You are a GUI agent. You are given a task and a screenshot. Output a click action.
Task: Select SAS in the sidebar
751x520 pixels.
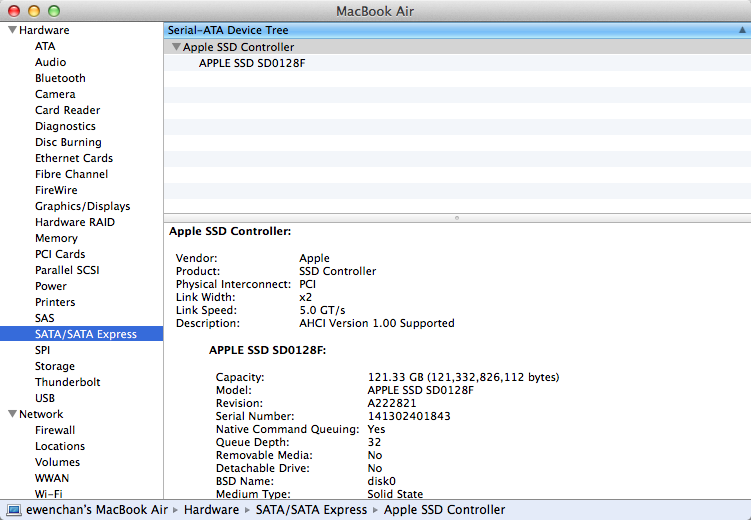point(45,318)
